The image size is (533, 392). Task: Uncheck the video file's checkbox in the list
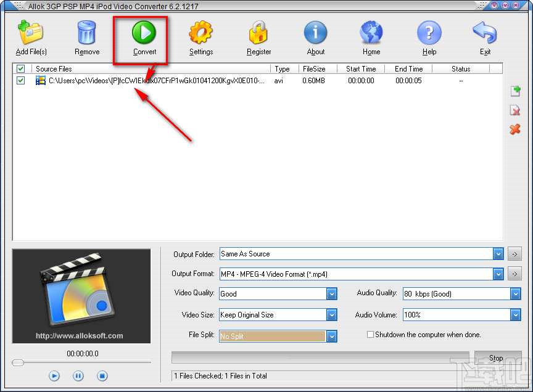tap(20, 80)
